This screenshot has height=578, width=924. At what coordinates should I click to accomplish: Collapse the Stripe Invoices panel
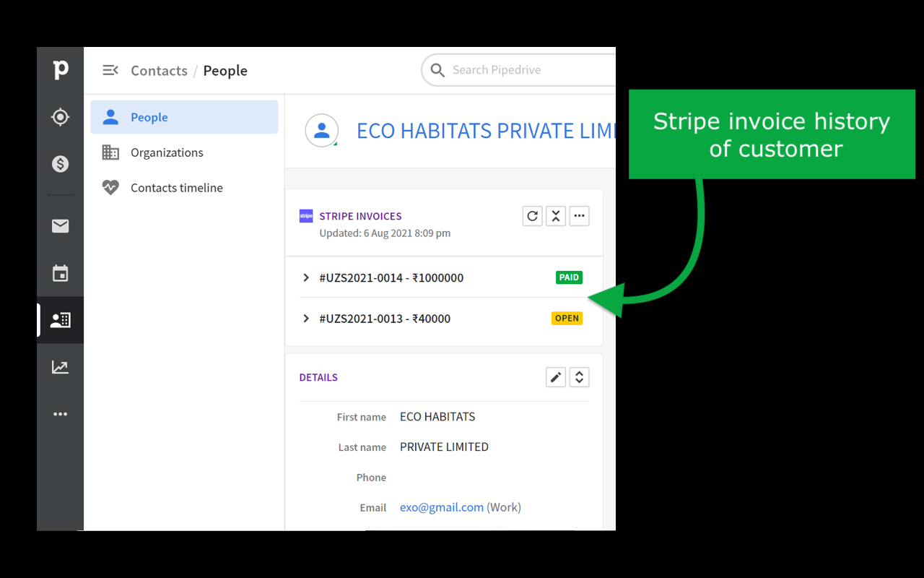coord(555,216)
